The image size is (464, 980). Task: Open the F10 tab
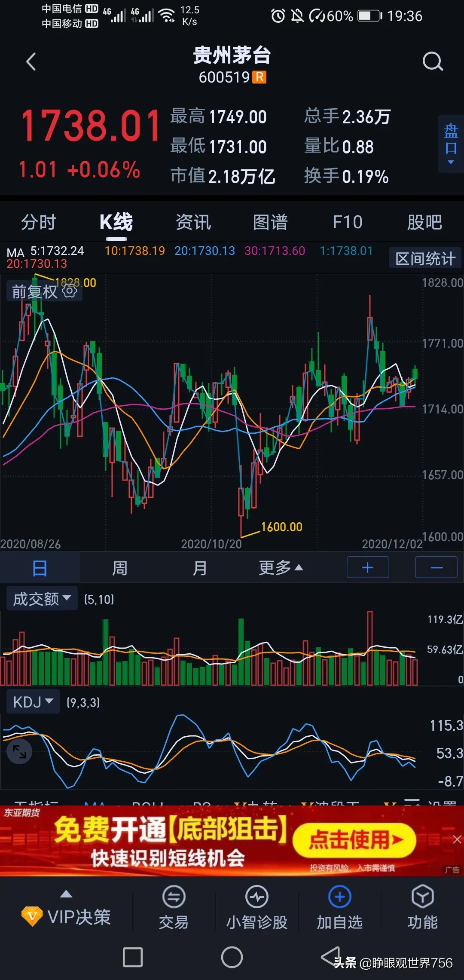click(348, 222)
